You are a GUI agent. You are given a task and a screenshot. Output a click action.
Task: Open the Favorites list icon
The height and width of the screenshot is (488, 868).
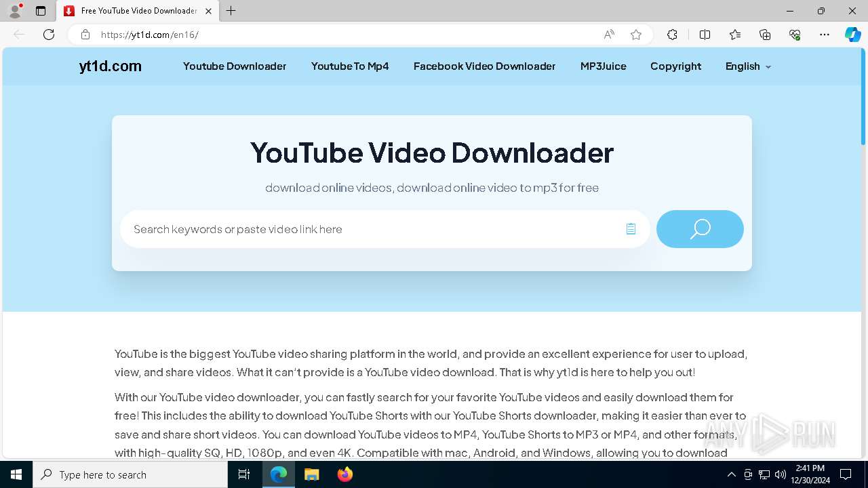(x=735, y=35)
